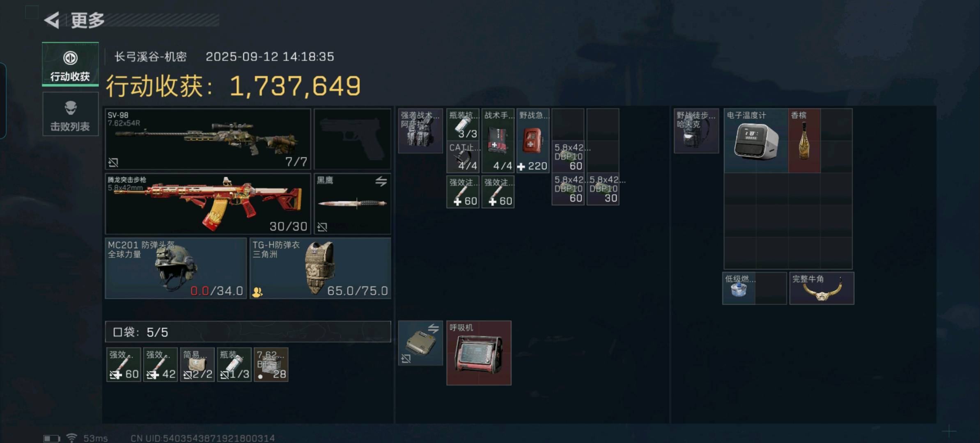Click the 5.8x42 DBP10 ammo stack of 30
This screenshot has width=980, height=443.
tap(603, 189)
